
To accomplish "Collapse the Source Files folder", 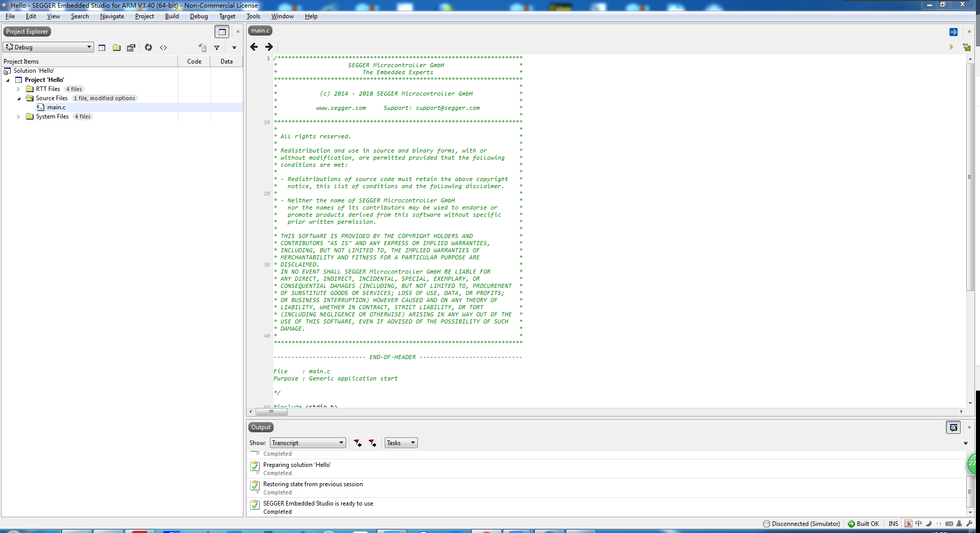I will (19, 98).
